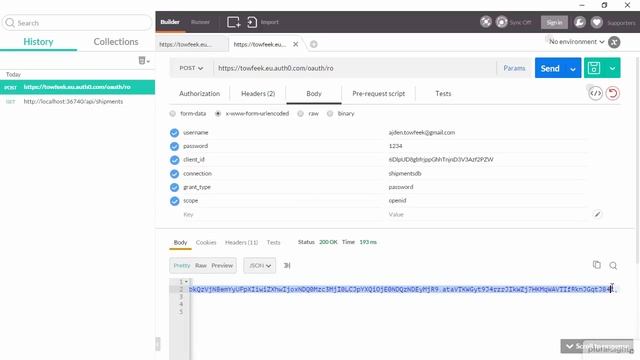Switch to the Collections tab
This screenshot has width=640, height=360.
coord(116,42)
